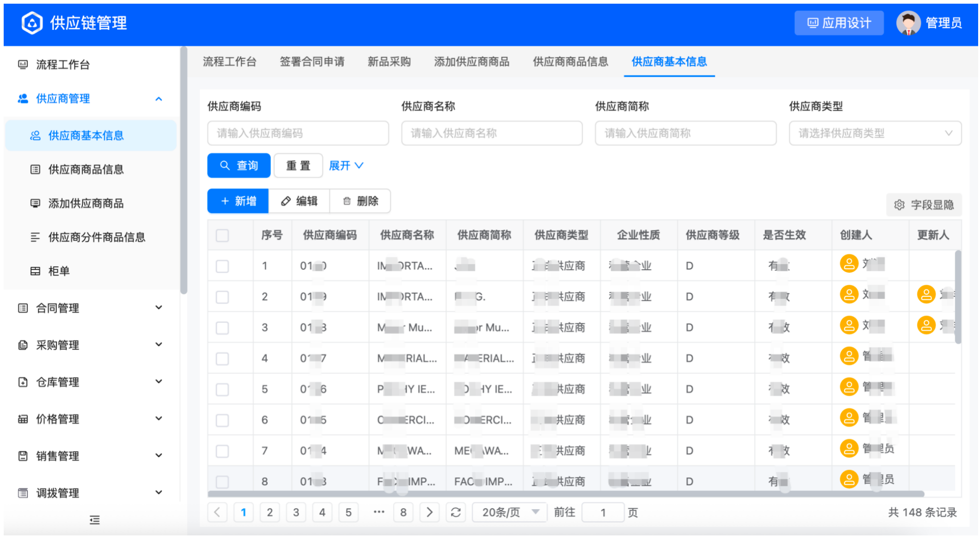Click the 新增 add button
The width and height of the screenshot is (980, 540).
point(238,201)
